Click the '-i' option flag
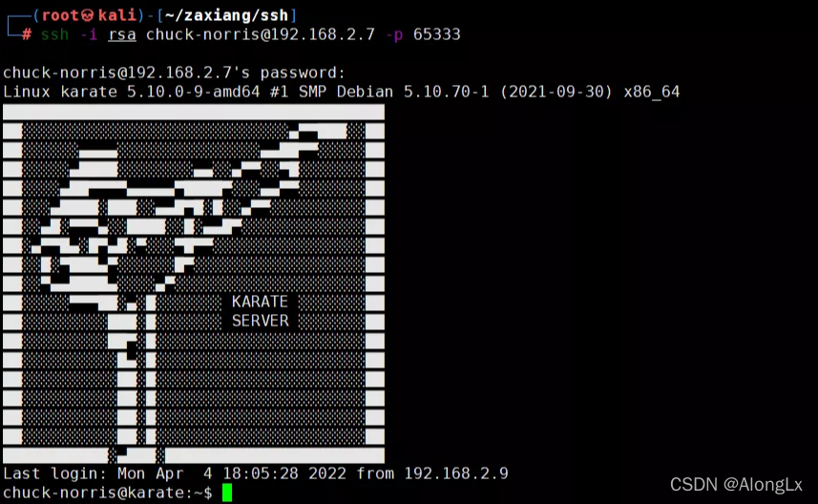This screenshot has height=504, width=818. click(x=88, y=34)
